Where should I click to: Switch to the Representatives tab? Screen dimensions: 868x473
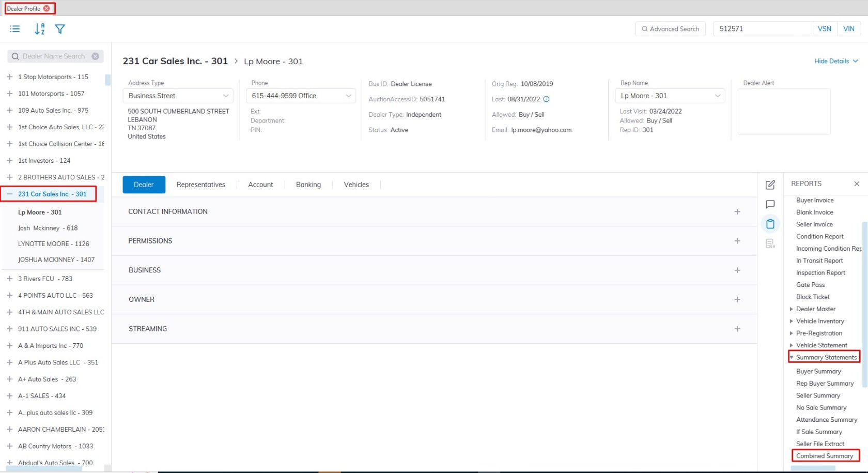[x=200, y=185]
